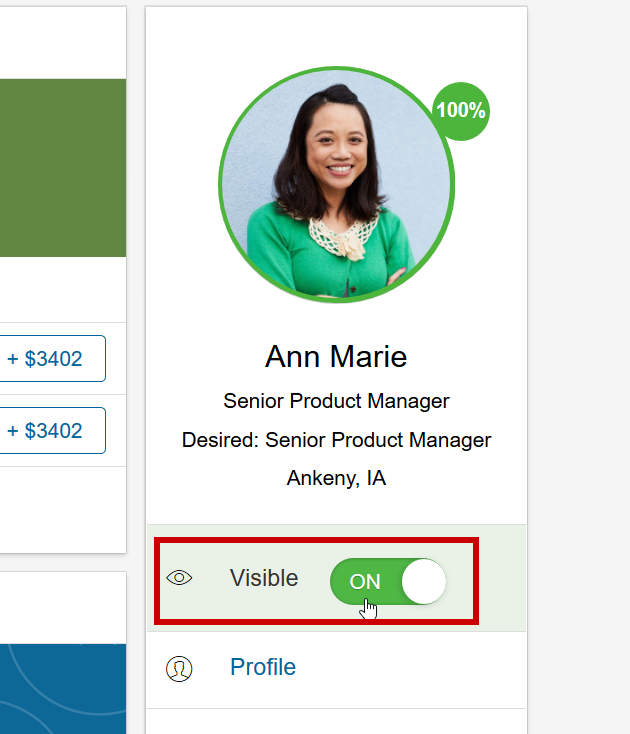Turn off the Visible ON switch
The height and width of the screenshot is (734, 630).
pos(388,581)
